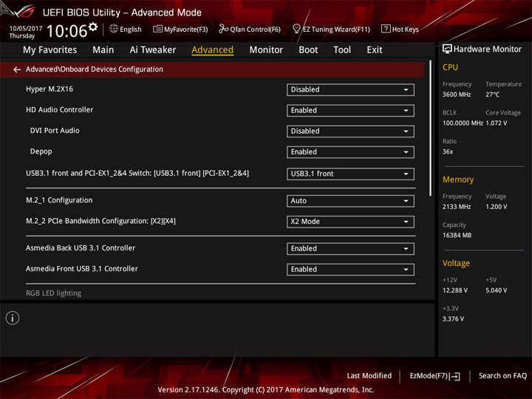The width and height of the screenshot is (532, 399).
Task: Click the CPU temperature 27°C value
Action: 492,95
